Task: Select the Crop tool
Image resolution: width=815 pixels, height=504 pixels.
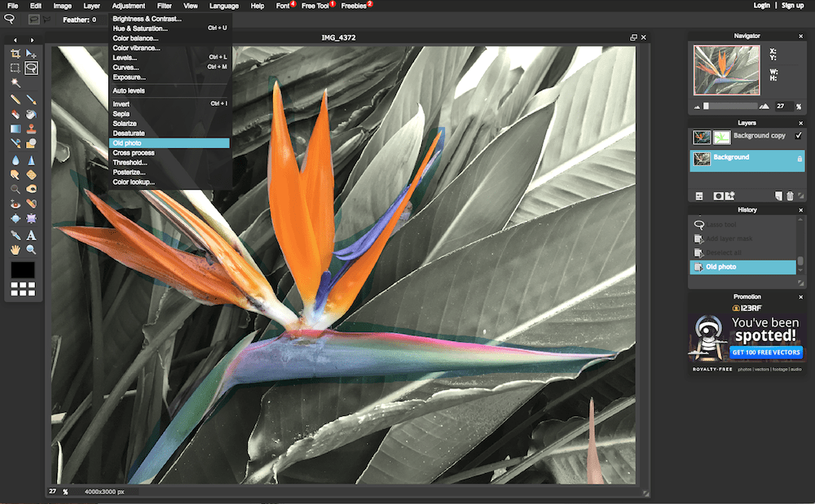Action: click(15, 54)
